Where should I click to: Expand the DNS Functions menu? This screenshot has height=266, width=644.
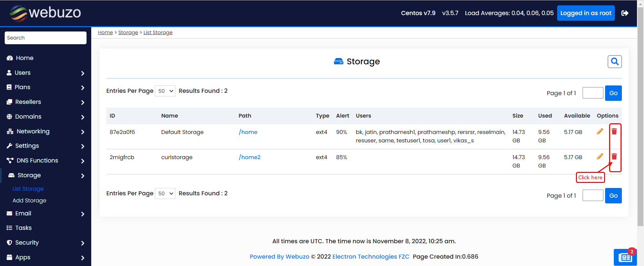click(45, 160)
